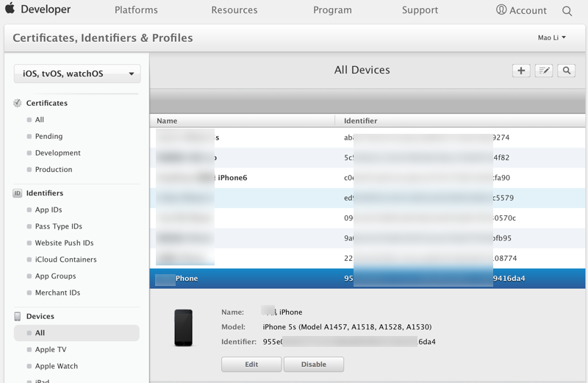The height and width of the screenshot is (383, 588).
Task: Filter devices by Apple TV
Action: click(x=51, y=349)
